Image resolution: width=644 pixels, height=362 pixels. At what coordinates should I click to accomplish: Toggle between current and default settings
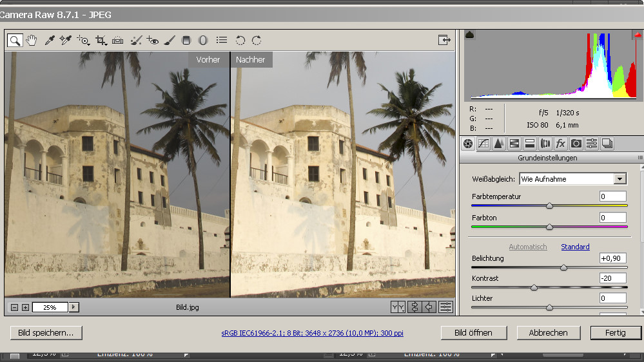[x=445, y=307]
